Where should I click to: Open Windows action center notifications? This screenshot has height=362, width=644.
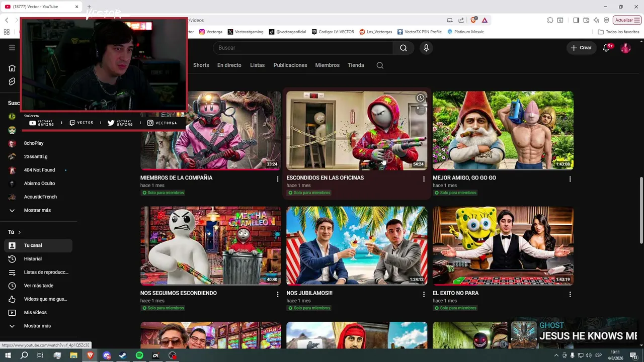pyautogui.click(x=634, y=355)
